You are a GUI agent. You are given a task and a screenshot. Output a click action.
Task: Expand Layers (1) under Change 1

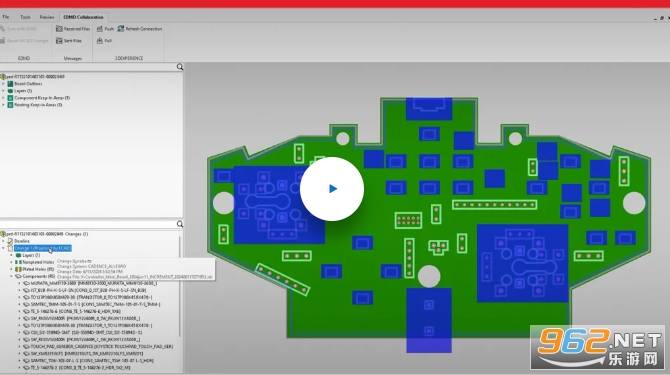click(12, 255)
